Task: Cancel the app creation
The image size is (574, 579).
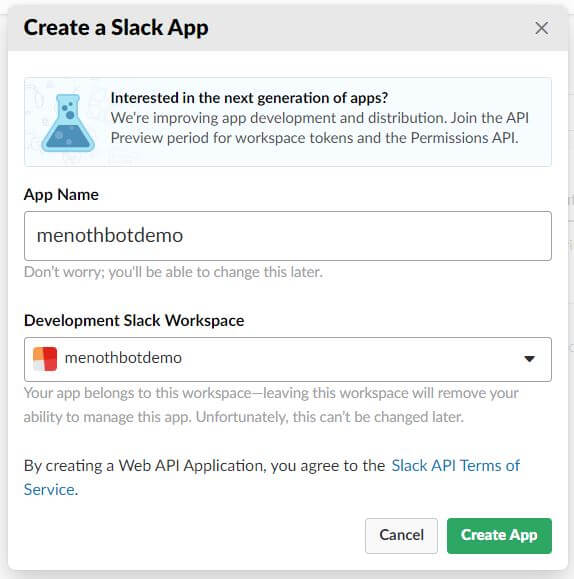Action: (401, 535)
